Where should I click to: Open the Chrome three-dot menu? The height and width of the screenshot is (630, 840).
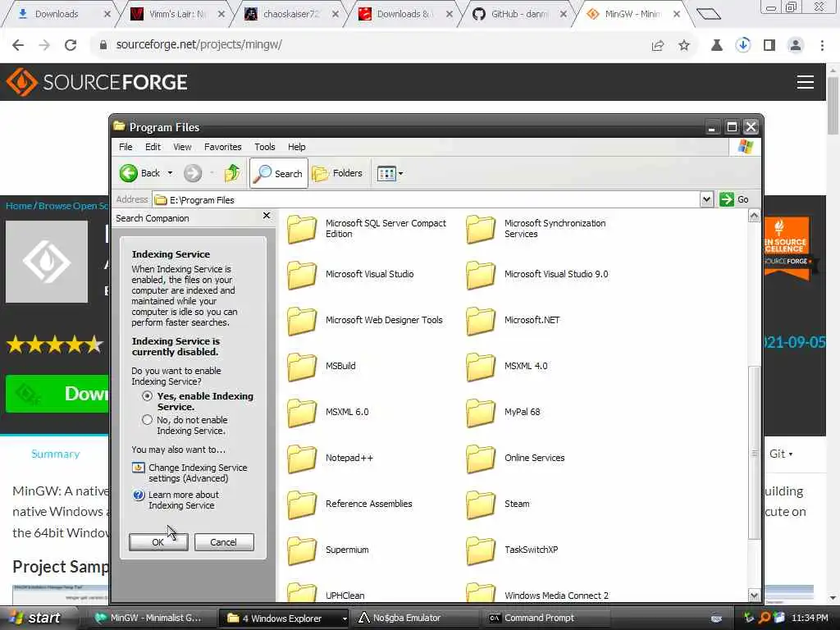[x=822, y=45]
